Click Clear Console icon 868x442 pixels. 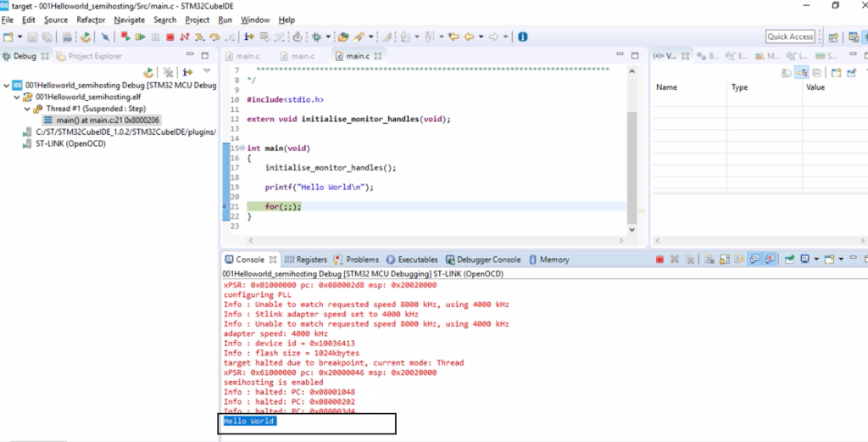pyautogui.click(x=709, y=260)
